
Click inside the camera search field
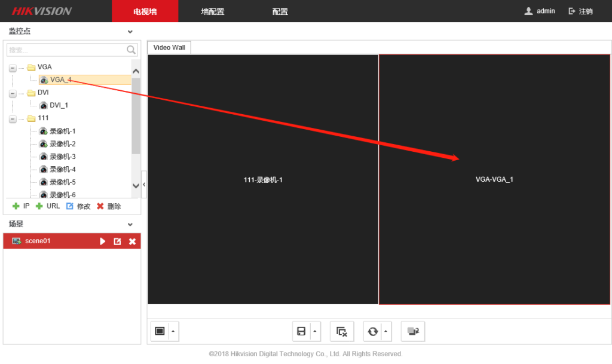(x=66, y=50)
